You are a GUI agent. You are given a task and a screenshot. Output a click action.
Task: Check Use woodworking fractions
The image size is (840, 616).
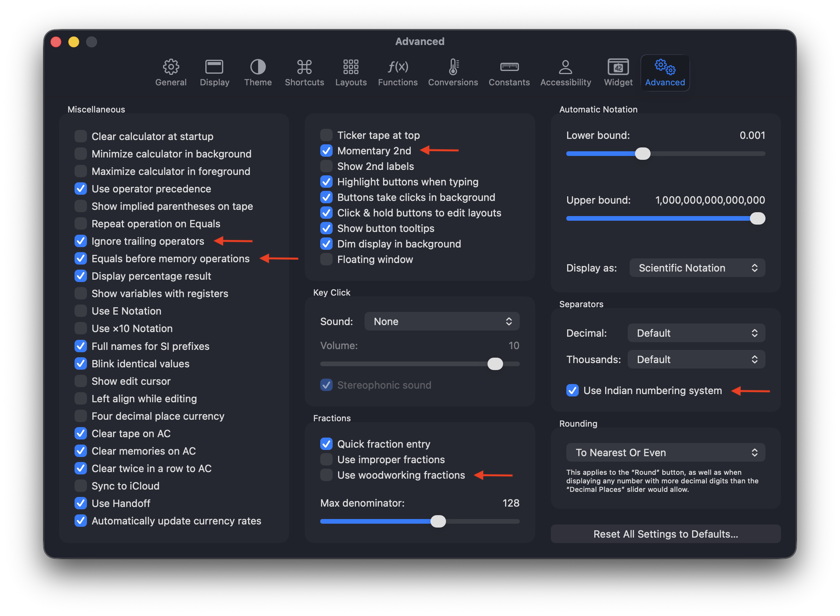326,475
